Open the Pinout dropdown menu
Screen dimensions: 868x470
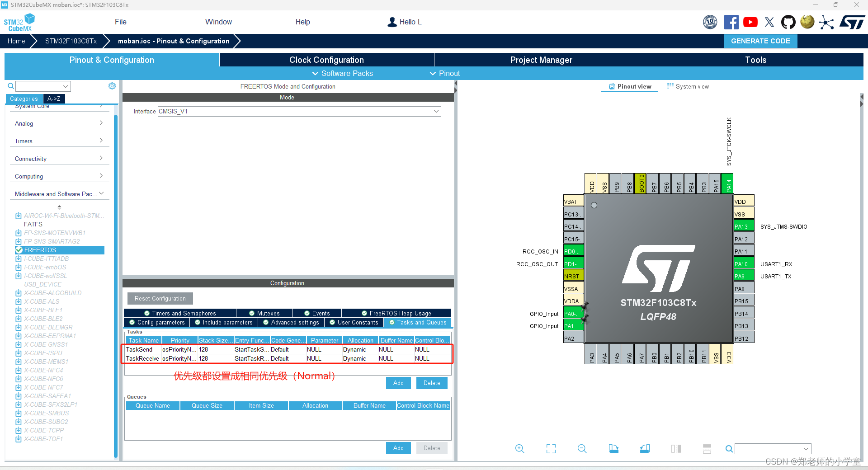[445, 73]
